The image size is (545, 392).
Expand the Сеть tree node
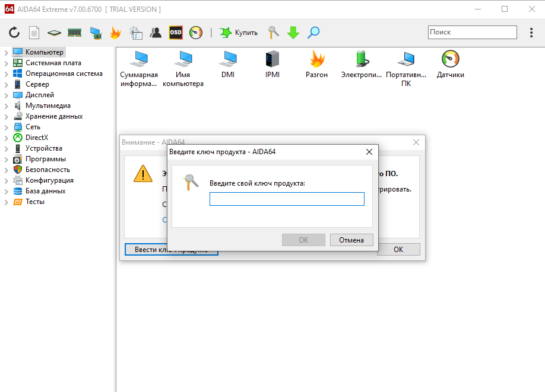tap(6, 128)
